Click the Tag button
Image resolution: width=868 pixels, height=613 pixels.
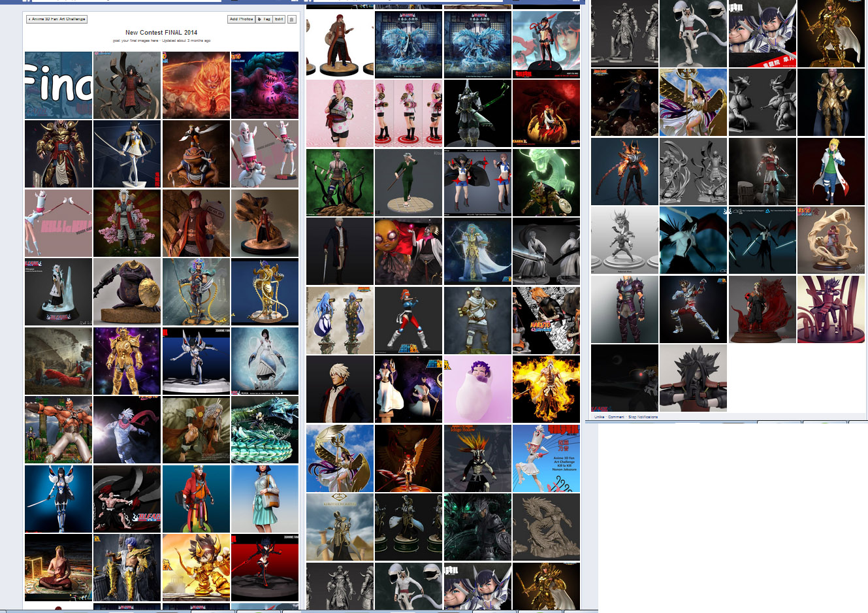[x=264, y=19]
